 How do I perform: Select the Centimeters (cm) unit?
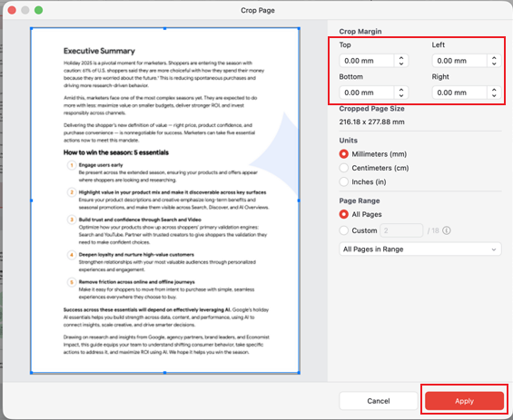pos(343,168)
